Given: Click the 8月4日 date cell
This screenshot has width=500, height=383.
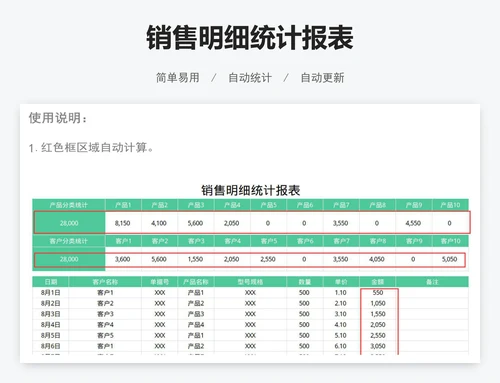Looking at the screenshot, I should pos(50,325).
